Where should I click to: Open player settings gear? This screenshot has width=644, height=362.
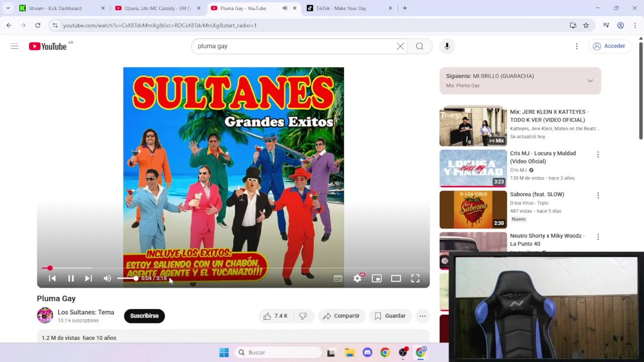point(357,278)
